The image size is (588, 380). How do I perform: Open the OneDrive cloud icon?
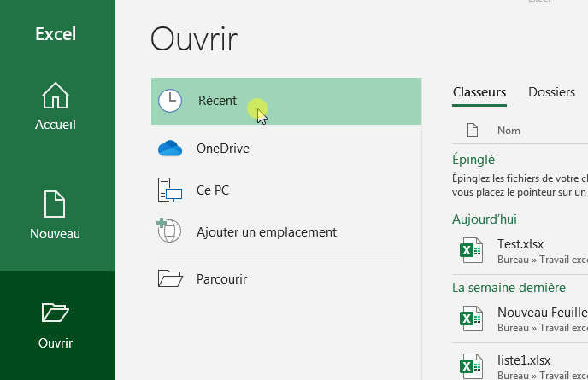click(x=170, y=149)
